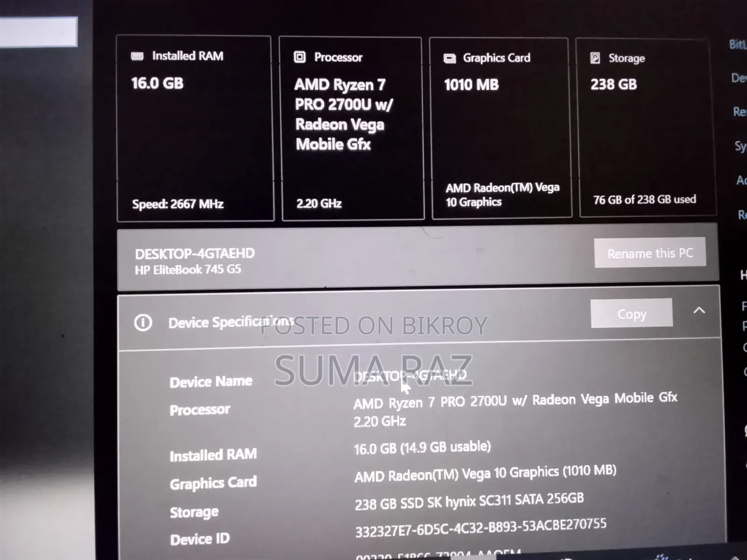Click the Device Specifications heading

[x=231, y=322]
